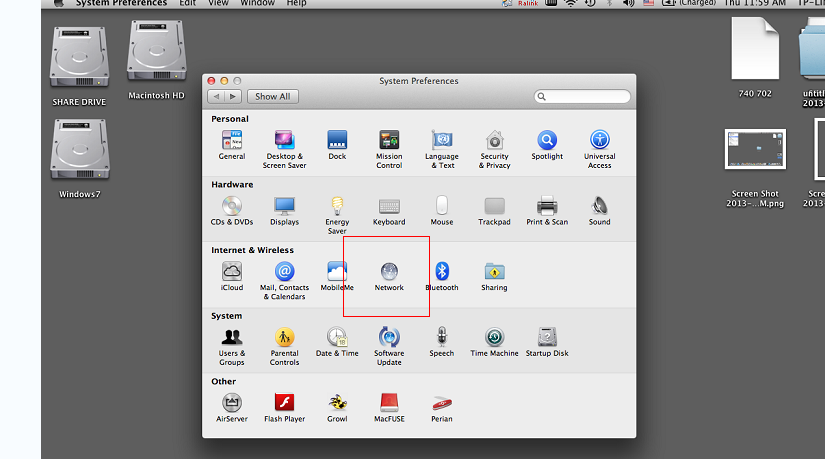Click the battery Charged status item
This screenshot has height=459, width=825.
[x=689, y=3]
